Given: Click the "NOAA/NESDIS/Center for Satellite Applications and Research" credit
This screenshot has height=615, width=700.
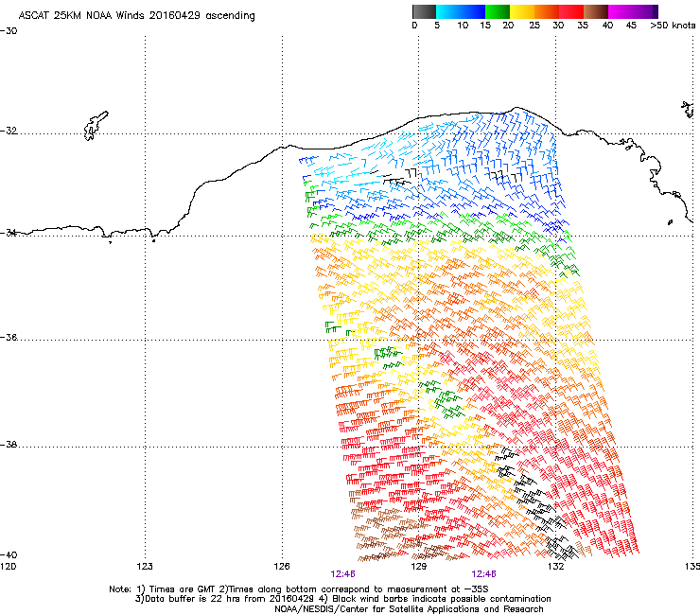Looking at the screenshot, I should coord(409,609).
